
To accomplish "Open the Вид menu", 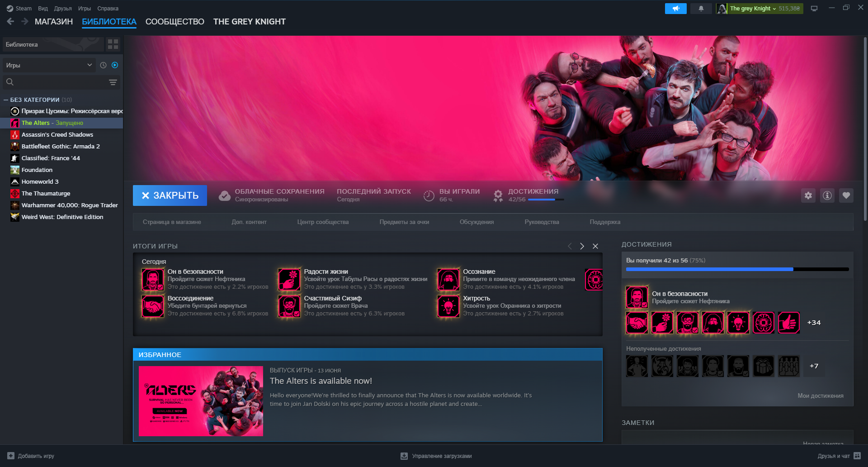I will coord(43,9).
